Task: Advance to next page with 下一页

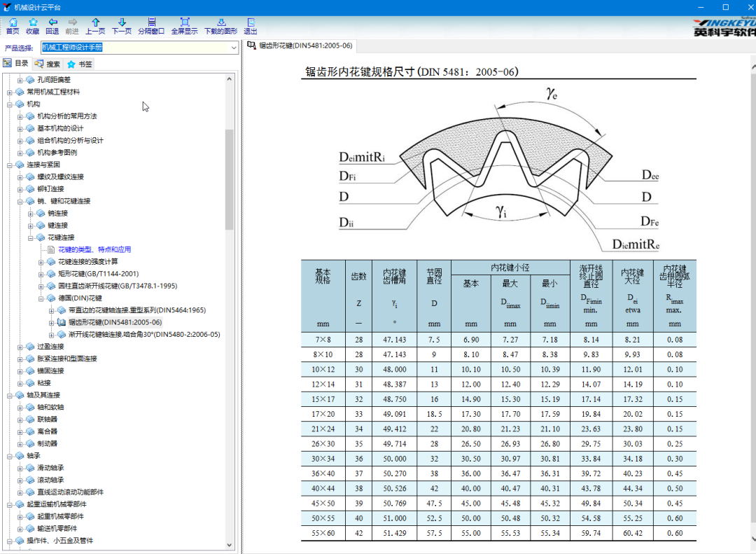Action: pos(122,26)
